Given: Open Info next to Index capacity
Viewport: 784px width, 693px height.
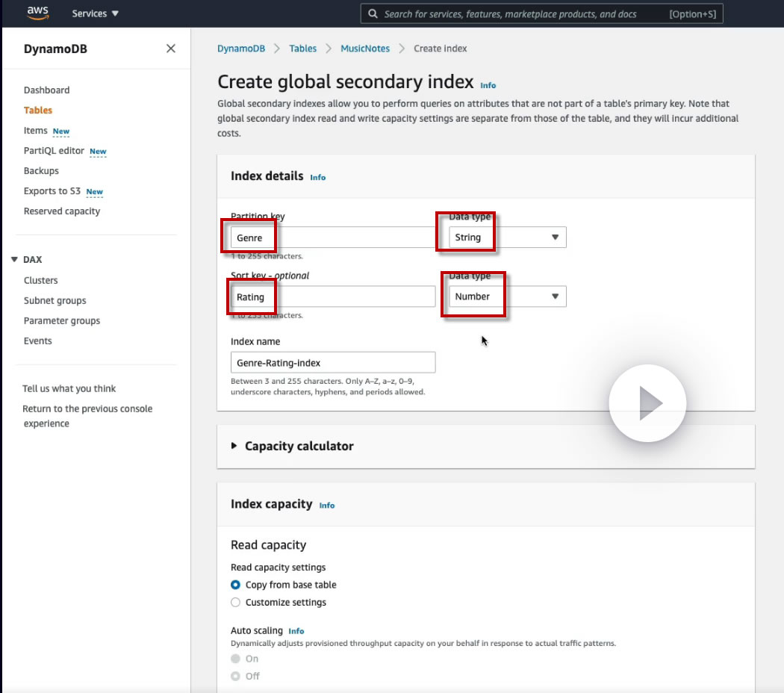Looking at the screenshot, I should tap(327, 506).
